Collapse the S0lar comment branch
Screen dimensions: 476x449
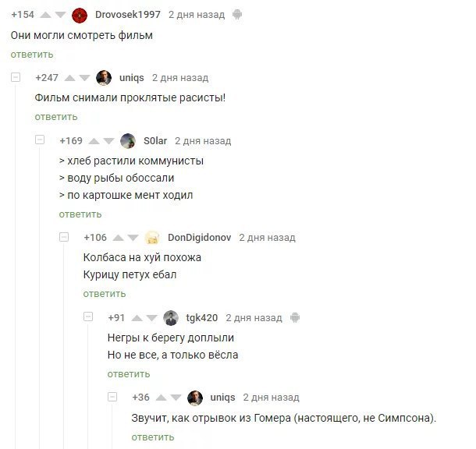tap(40, 140)
